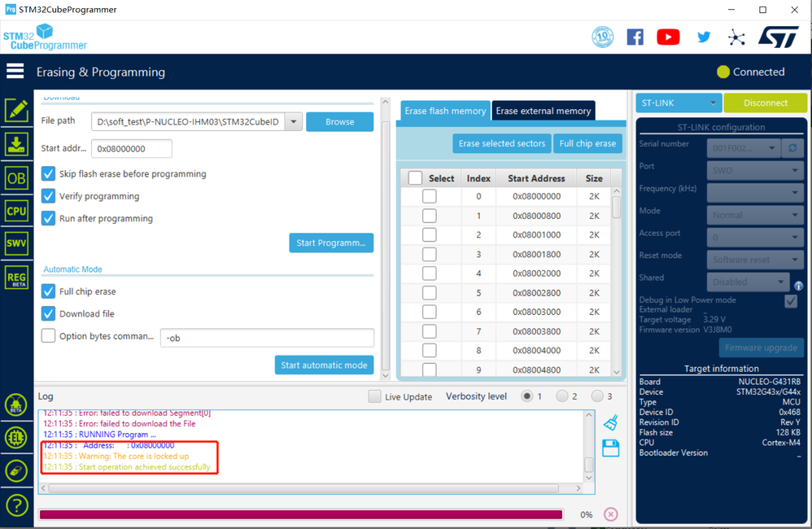Open ST YouTube channel icon
This screenshot has width=812, height=529.
click(668, 37)
